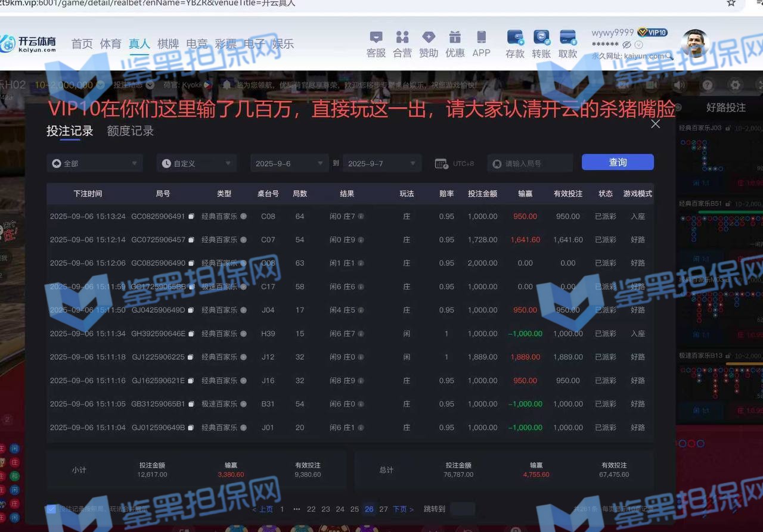Image resolution: width=763 pixels, height=532 pixels.
Task: Expand the 全部 game filter dropdown
Action: click(95, 163)
